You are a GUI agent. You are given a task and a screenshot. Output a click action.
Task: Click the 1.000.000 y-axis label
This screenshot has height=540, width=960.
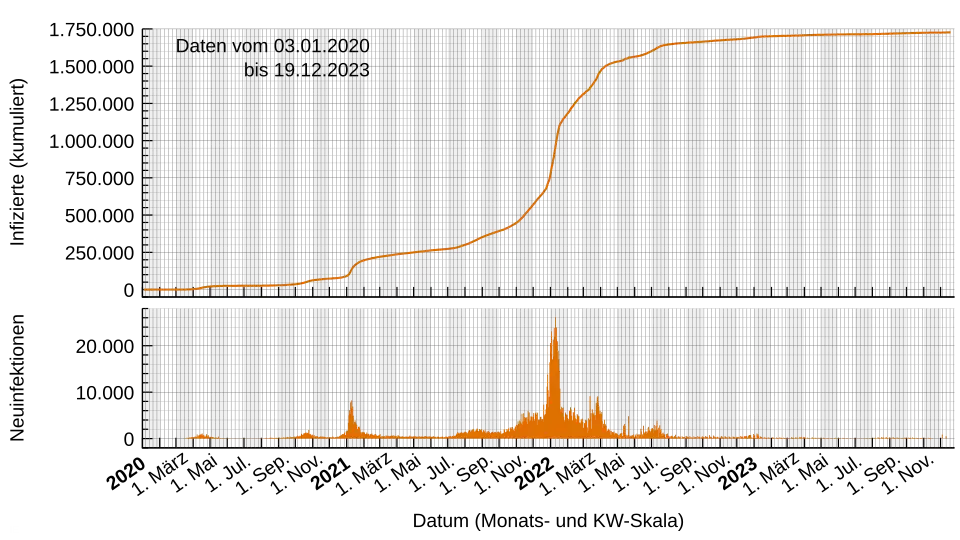(91, 141)
